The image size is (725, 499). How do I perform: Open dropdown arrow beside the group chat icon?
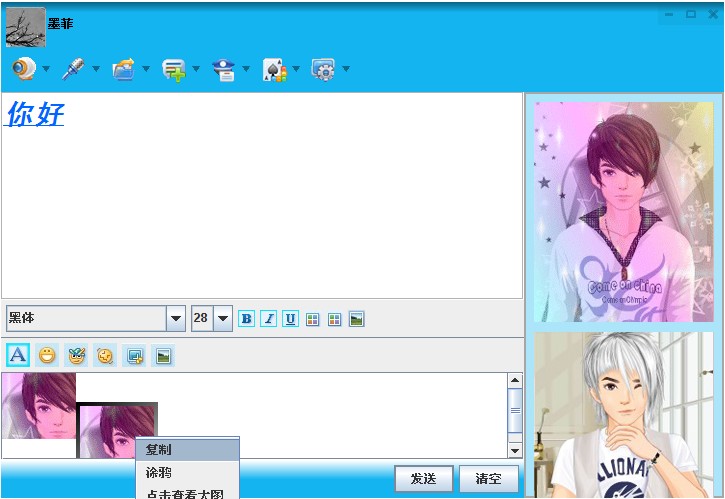[196, 69]
